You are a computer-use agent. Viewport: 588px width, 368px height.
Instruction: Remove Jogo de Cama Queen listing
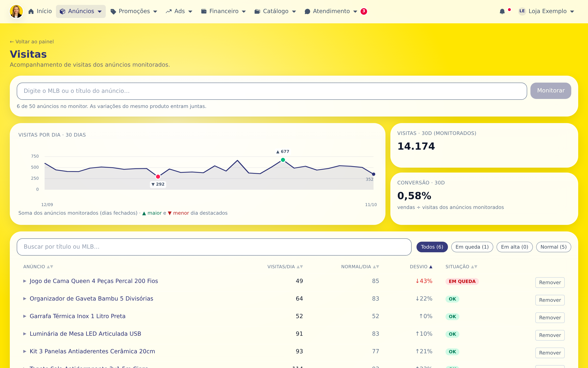[x=550, y=282]
